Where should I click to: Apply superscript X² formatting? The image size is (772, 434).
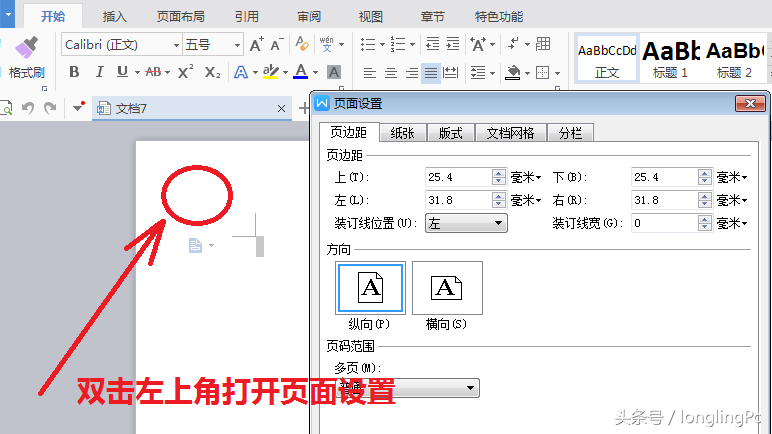click(185, 72)
